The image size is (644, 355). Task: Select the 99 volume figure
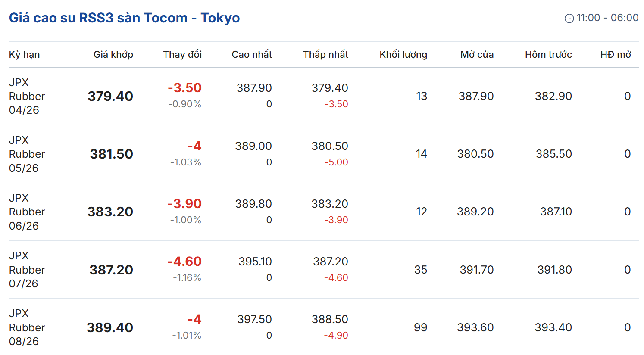pos(420,327)
